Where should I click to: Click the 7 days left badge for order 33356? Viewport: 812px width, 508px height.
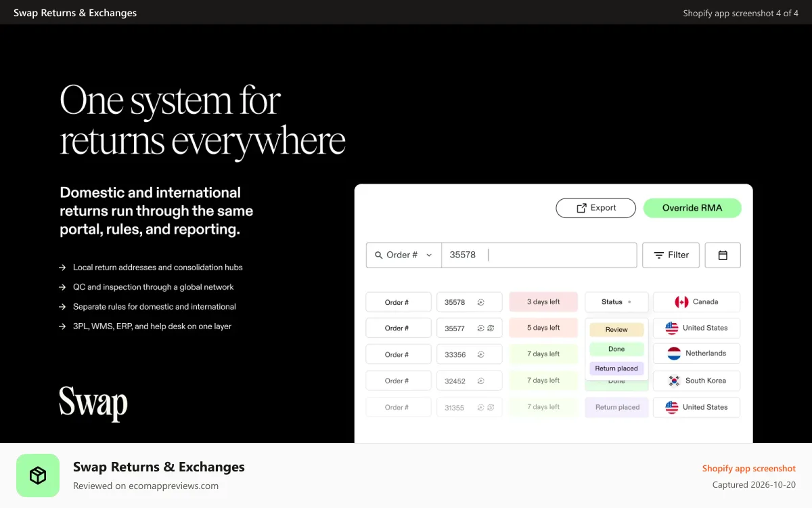coord(543,354)
